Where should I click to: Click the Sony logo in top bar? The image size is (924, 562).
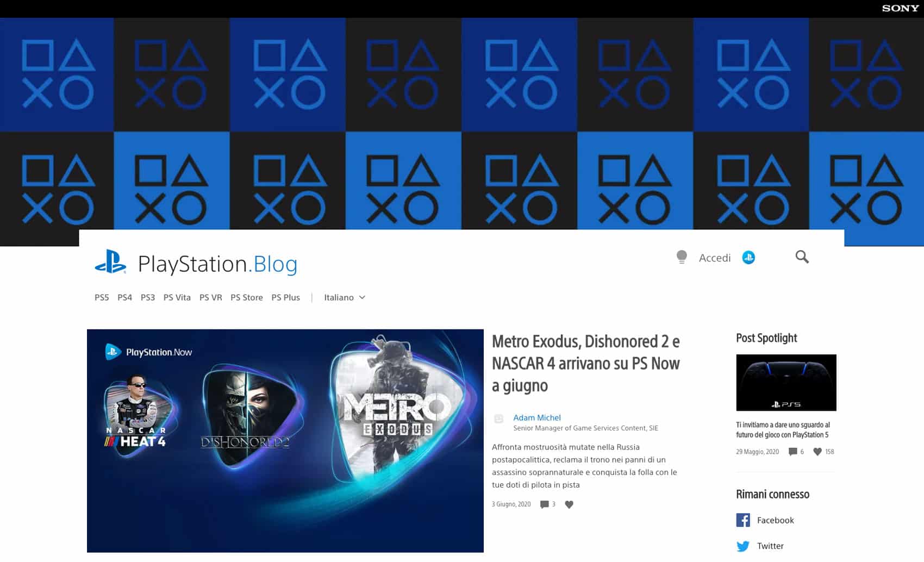(900, 8)
